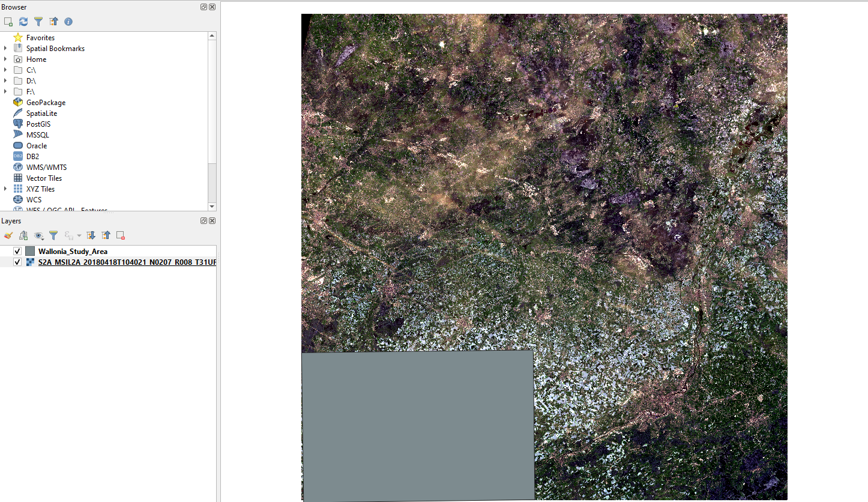868x502 pixels.
Task: Select the C:\ drive entry
Action: click(31, 70)
